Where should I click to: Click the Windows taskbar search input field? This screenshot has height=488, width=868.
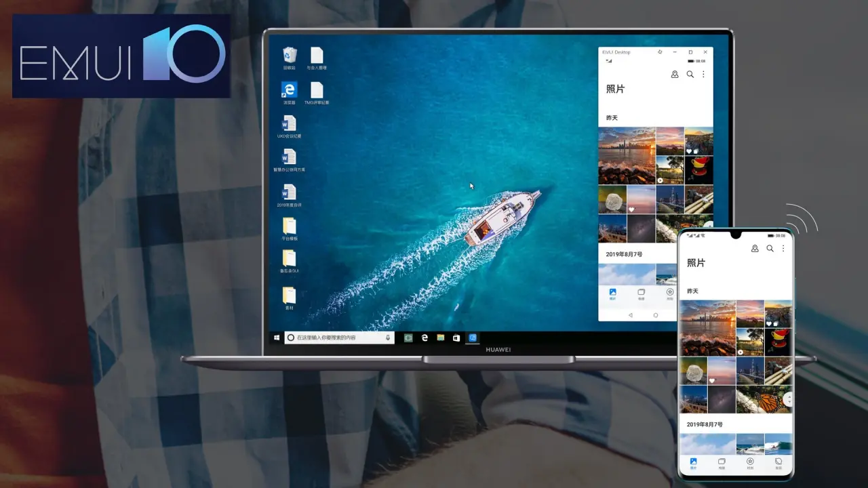click(x=336, y=338)
